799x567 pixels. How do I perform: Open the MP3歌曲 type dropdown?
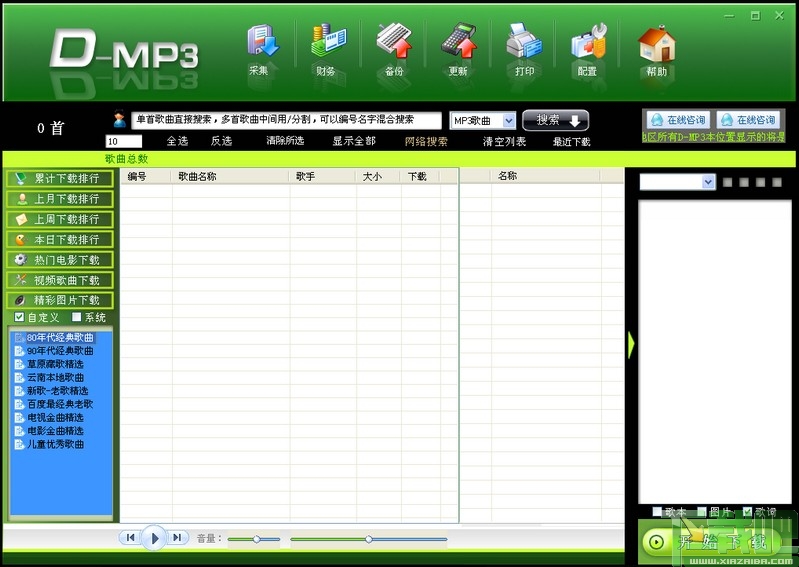[x=483, y=121]
